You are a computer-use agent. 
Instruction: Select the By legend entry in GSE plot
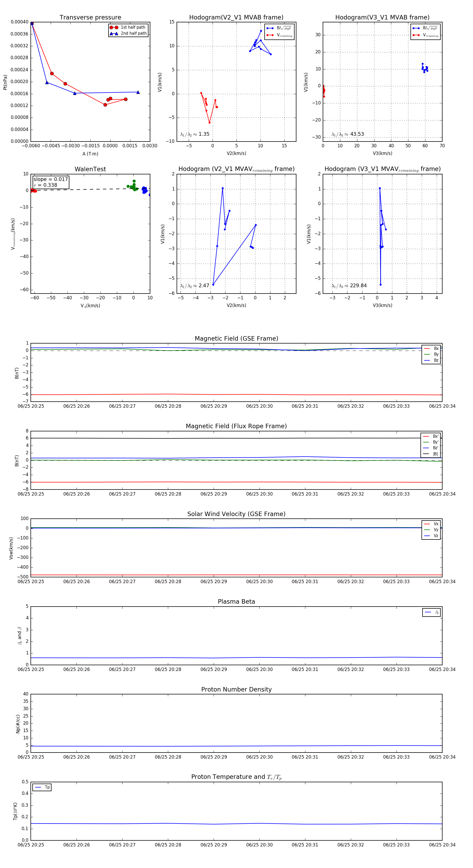click(431, 354)
